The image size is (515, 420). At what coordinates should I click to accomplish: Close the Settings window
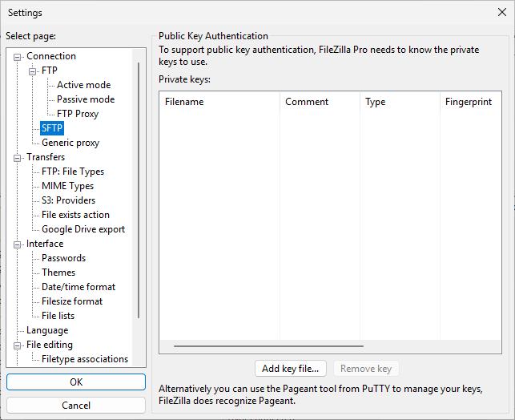click(x=501, y=12)
